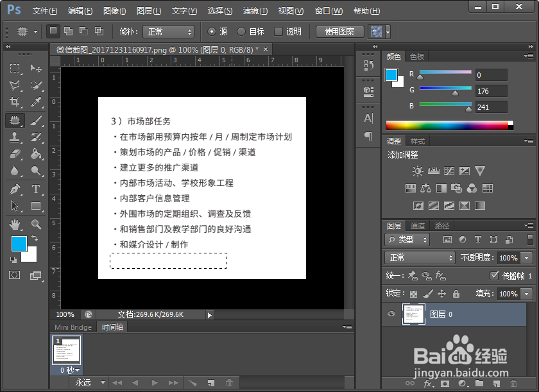Add a Hue/Saturation adjustment
This screenshot has width=539, height=392.
click(409, 188)
